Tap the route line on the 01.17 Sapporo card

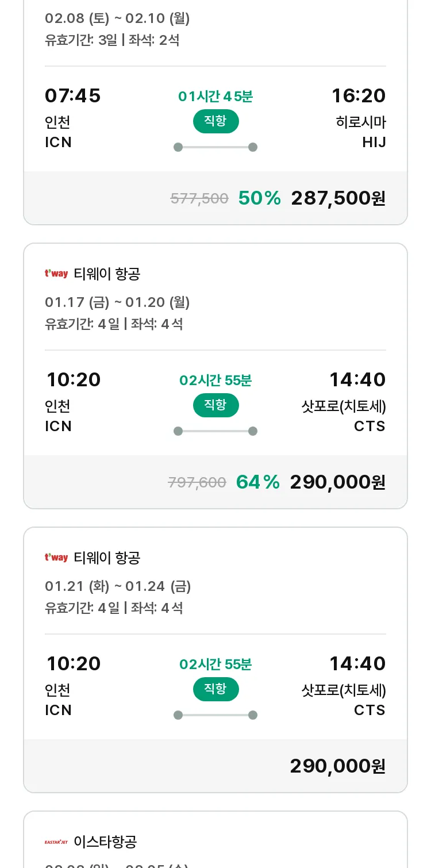pyautogui.click(x=215, y=431)
